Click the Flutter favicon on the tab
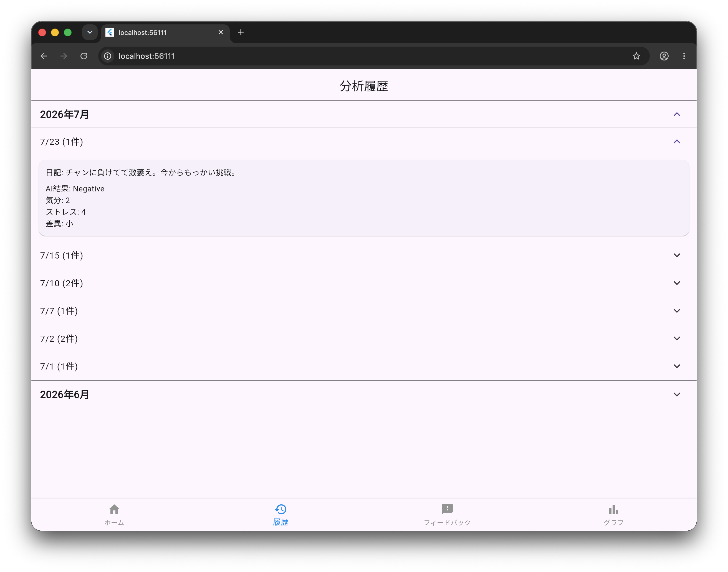Image resolution: width=728 pixels, height=572 pixels. (110, 32)
